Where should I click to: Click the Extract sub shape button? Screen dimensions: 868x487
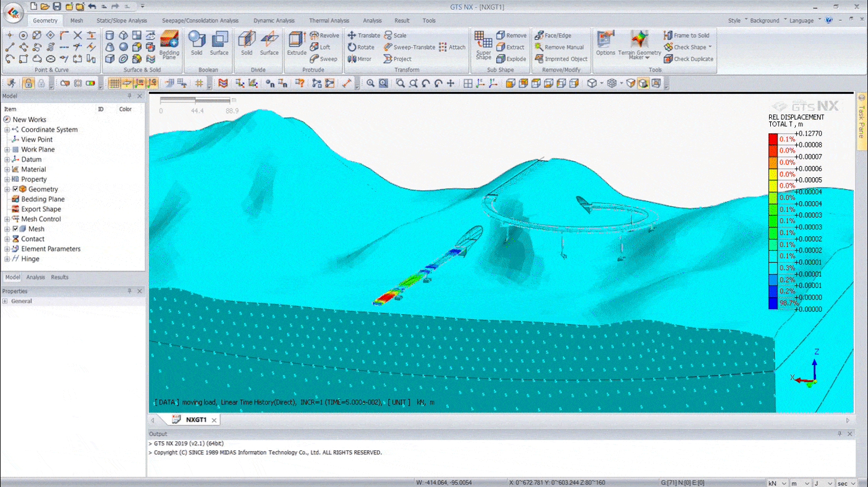[510, 47]
